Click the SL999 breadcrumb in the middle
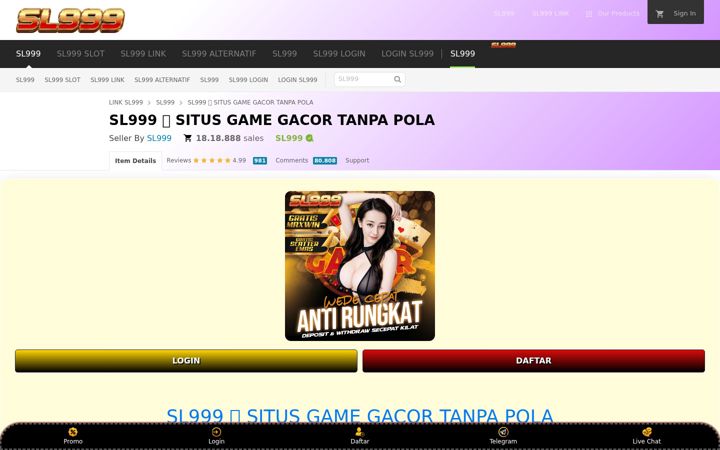This screenshot has width=720, height=450. (x=165, y=102)
